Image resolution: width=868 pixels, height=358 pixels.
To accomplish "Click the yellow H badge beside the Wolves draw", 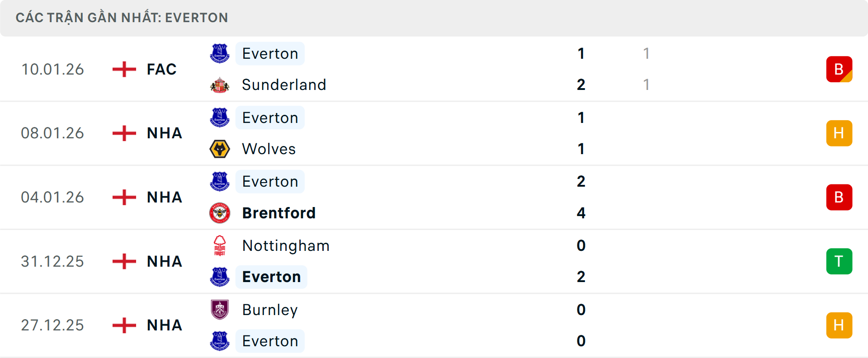I will (840, 133).
